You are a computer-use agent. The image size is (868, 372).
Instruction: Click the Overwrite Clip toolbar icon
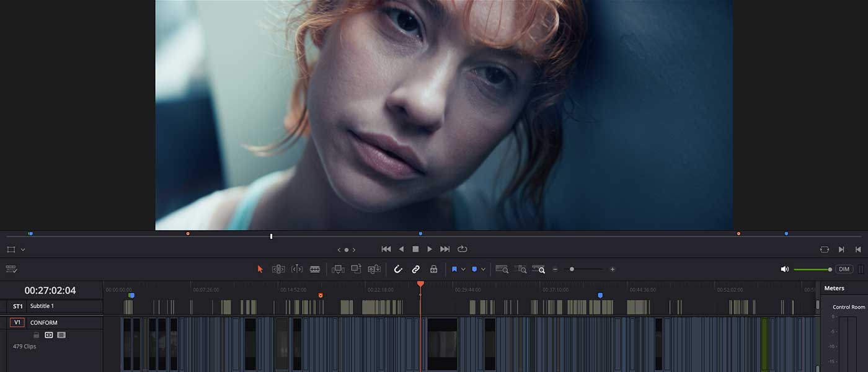pyautogui.click(x=356, y=269)
